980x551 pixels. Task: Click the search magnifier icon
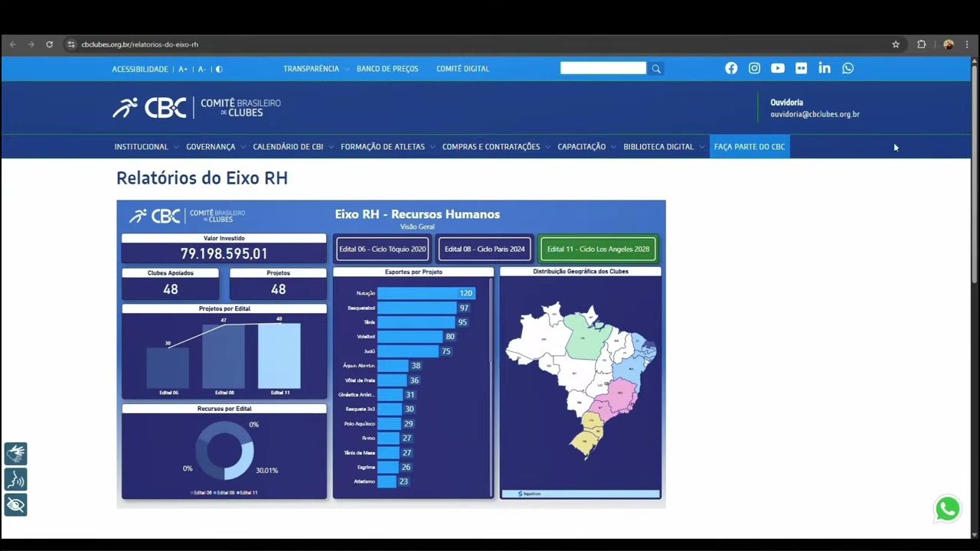656,69
